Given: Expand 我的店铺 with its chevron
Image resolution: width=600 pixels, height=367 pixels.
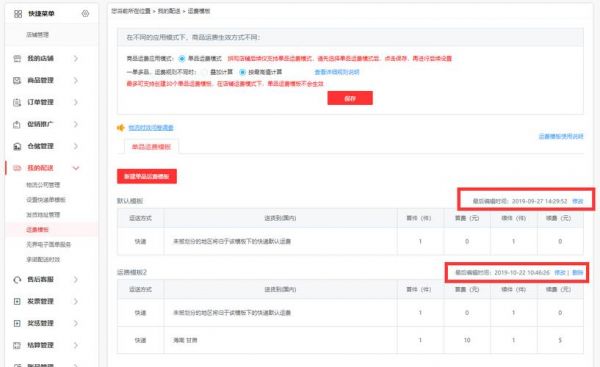Looking at the screenshot, I should point(76,59).
